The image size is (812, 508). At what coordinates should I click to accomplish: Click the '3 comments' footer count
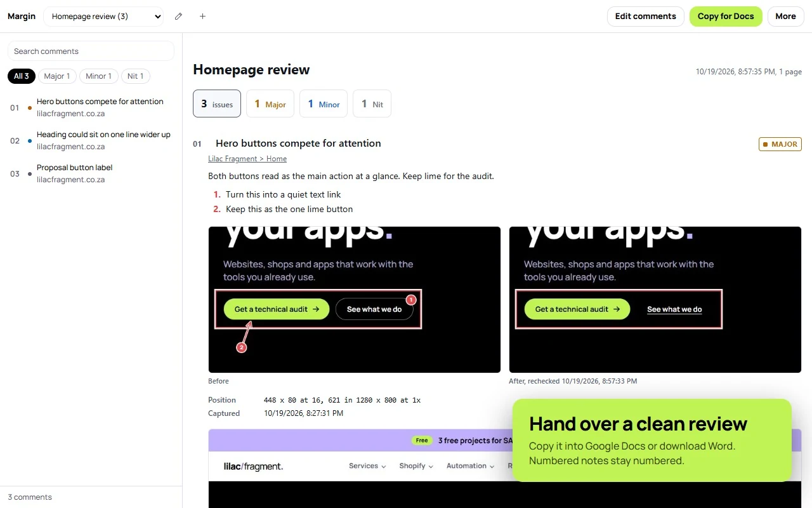point(30,497)
